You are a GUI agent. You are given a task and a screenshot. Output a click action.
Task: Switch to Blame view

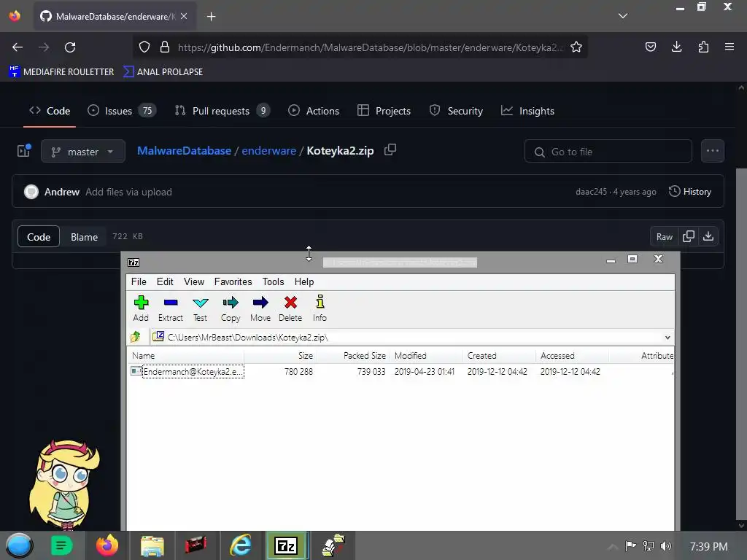click(x=85, y=237)
